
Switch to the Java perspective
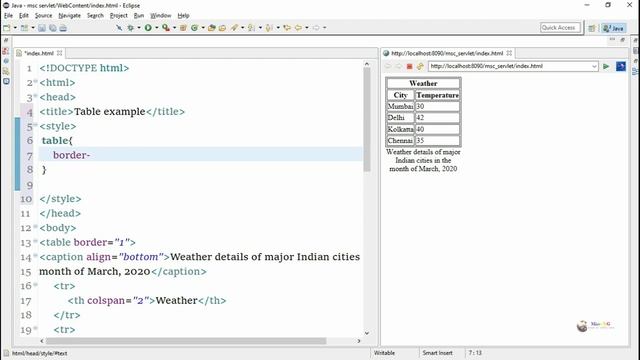click(x=614, y=28)
